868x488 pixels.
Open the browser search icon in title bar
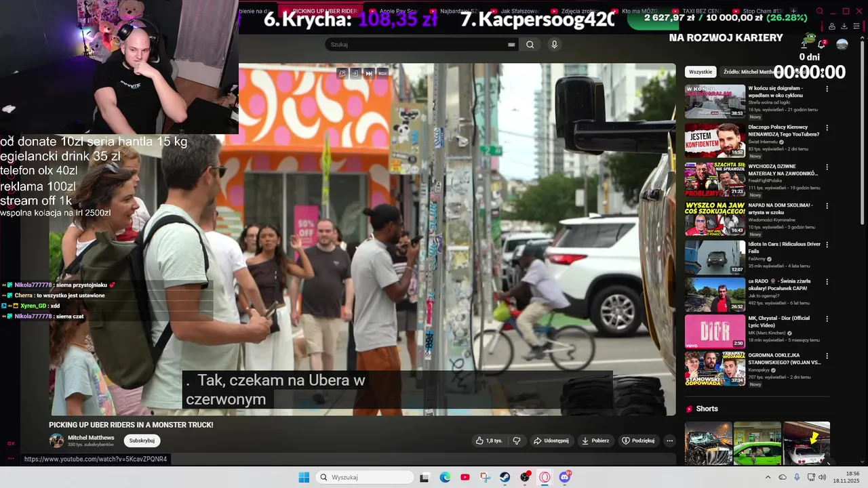pos(819,12)
